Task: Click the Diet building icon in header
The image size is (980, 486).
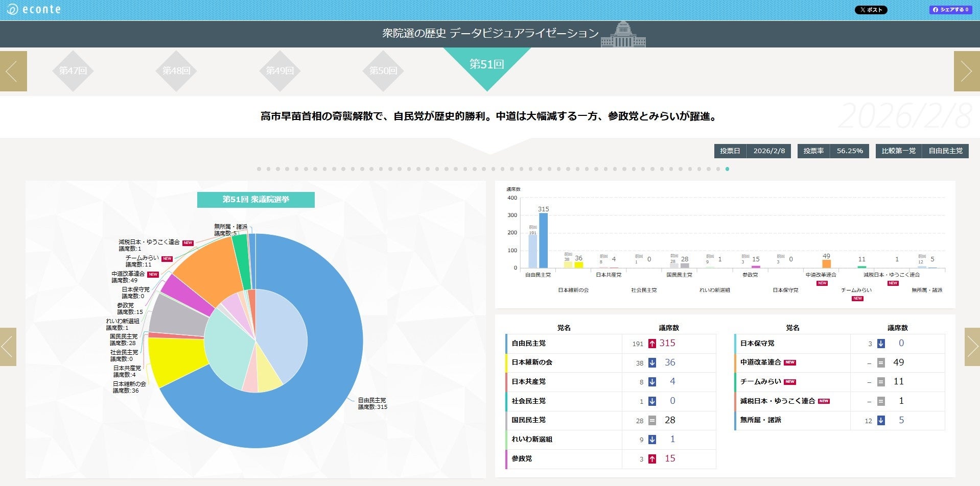Action: tap(623, 34)
